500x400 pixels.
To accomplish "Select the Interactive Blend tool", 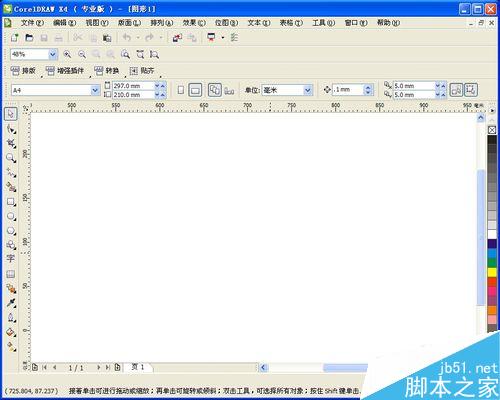I will 11,289.
